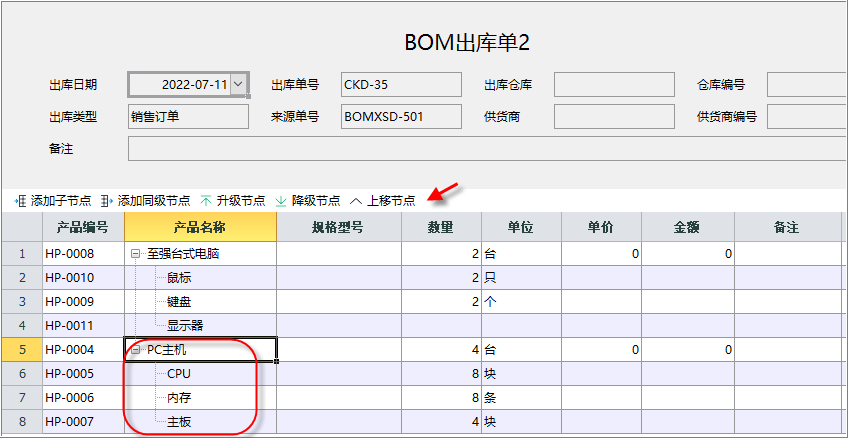Select row header number 5
This screenshot has height=438, width=848.
(22, 350)
